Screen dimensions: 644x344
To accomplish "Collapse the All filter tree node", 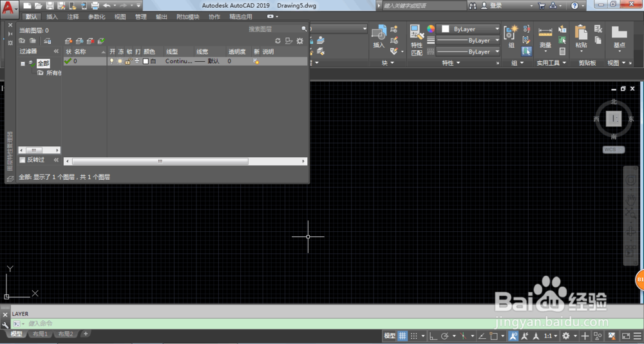I will (23, 64).
